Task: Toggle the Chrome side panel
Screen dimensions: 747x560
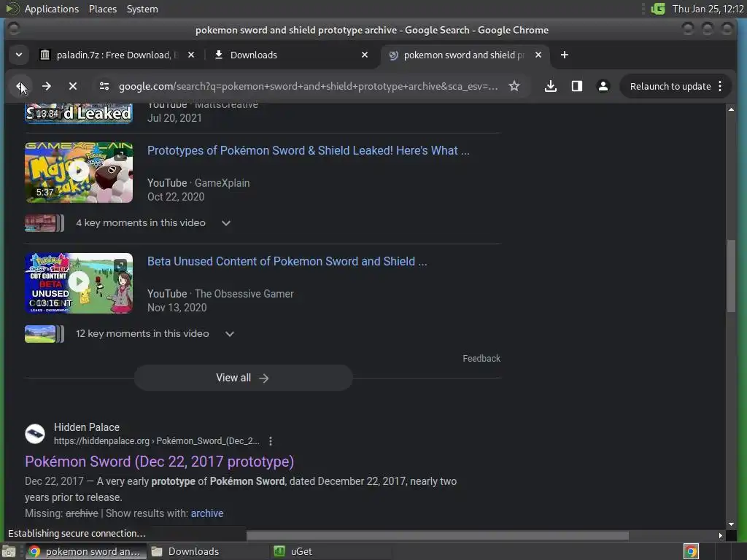Action: [576, 86]
